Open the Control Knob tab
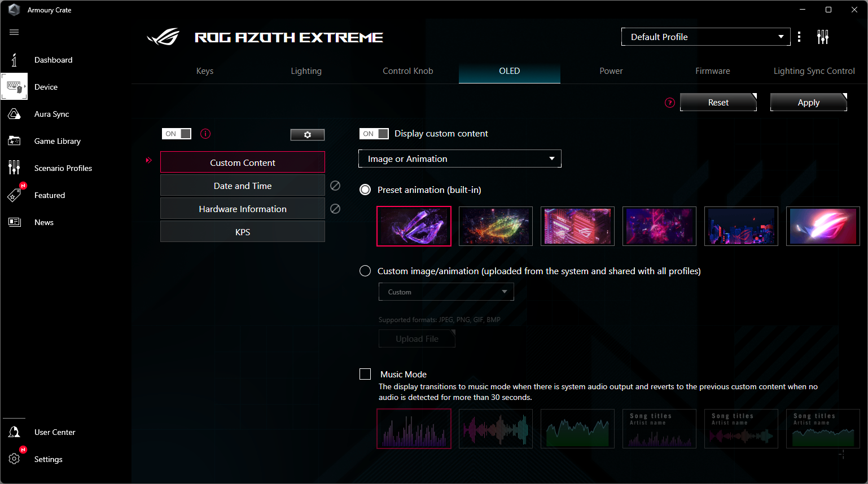 (408, 71)
